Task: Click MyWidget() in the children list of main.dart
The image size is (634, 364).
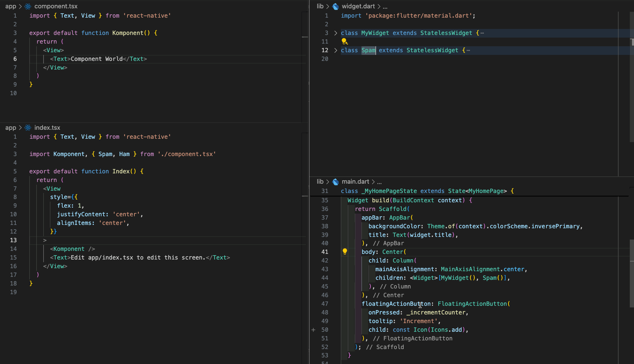Action: (458, 278)
